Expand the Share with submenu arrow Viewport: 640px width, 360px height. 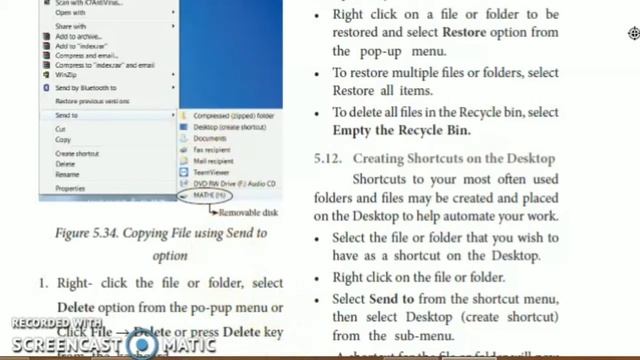pyautogui.click(x=173, y=26)
